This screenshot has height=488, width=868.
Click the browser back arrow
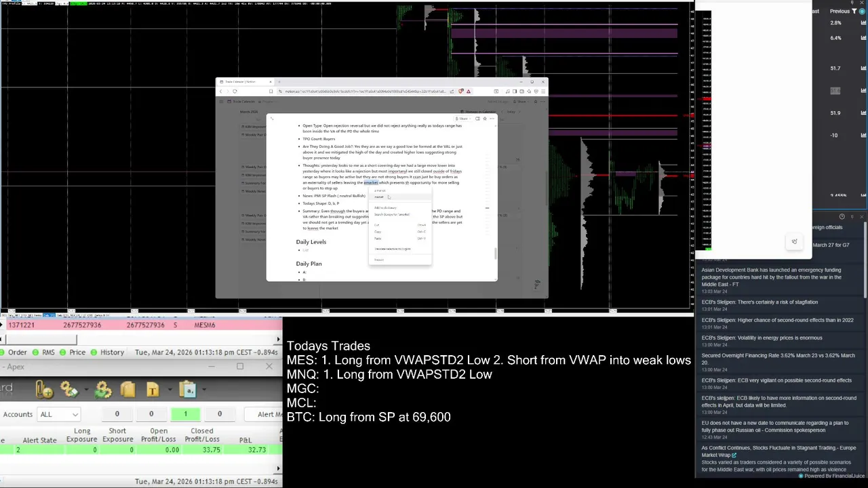(221, 91)
